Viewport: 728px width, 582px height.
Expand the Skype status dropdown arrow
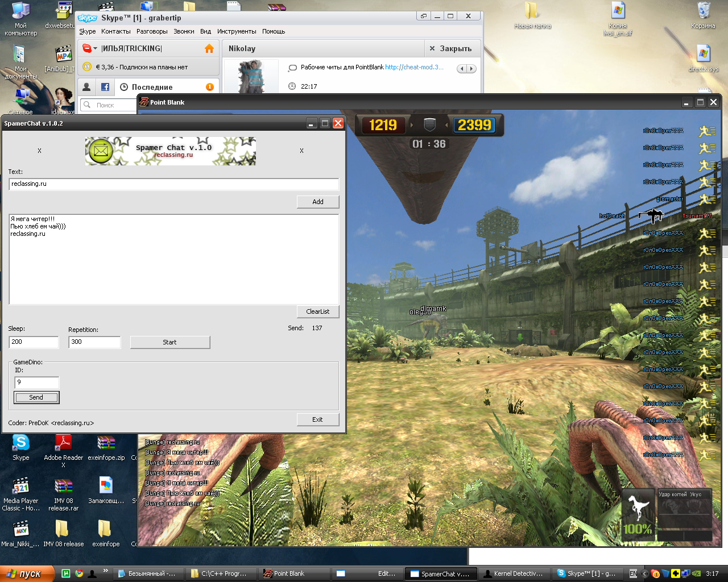click(x=96, y=49)
